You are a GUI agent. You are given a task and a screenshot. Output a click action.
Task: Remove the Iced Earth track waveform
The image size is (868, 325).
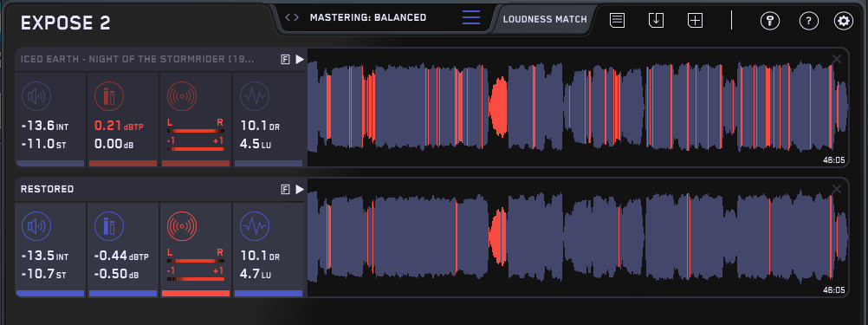837,59
